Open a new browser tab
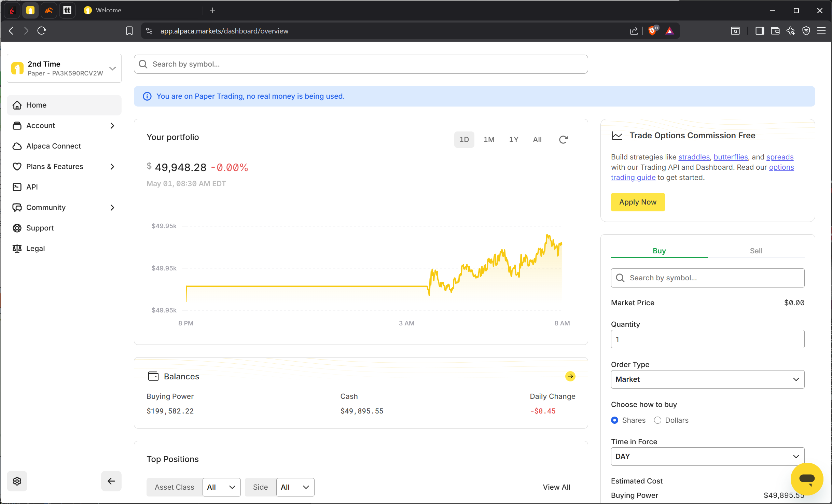Viewport: 832px width, 504px height. pos(212,10)
